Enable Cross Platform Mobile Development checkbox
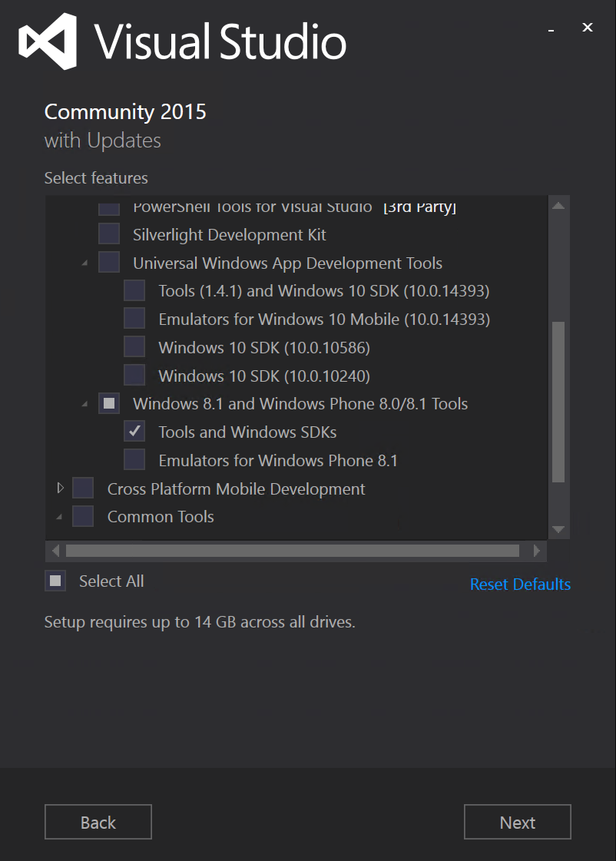This screenshot has width=616, height=861. (x=83, y=488)
